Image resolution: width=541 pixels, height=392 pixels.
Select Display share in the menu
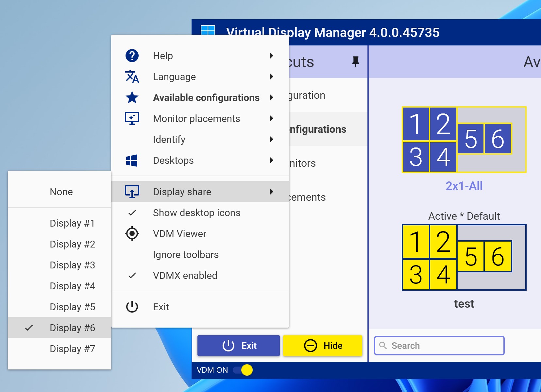coord(200,192)
